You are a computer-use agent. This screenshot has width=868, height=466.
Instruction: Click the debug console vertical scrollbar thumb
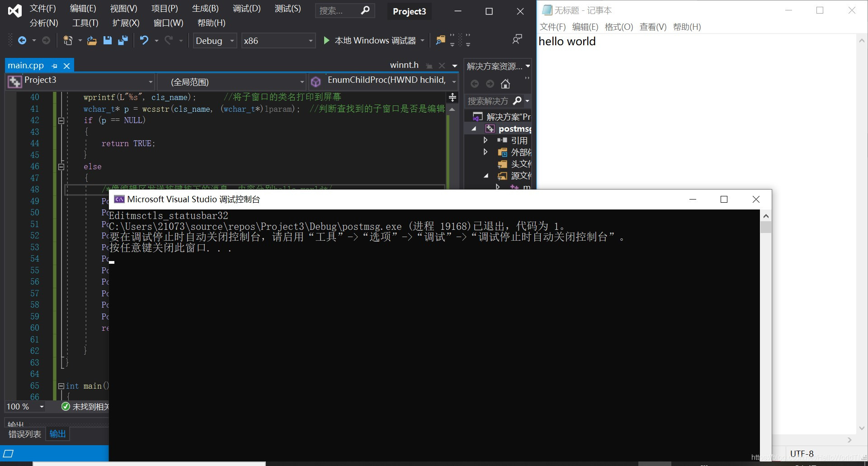click(x=765, y=227)
